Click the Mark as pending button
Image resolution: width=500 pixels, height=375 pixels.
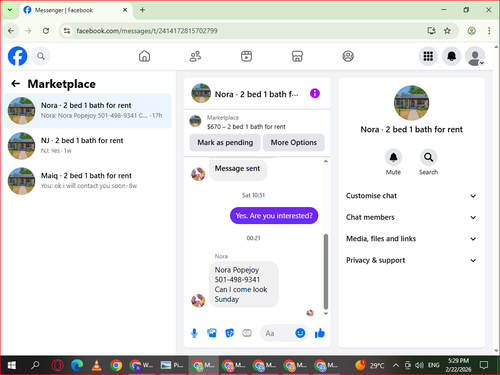pos(225,142)
